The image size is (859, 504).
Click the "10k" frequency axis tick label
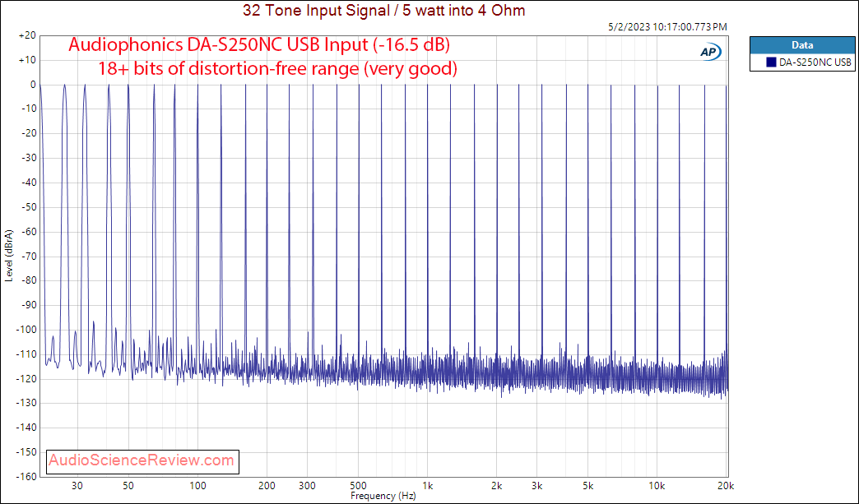coord(657,485)
